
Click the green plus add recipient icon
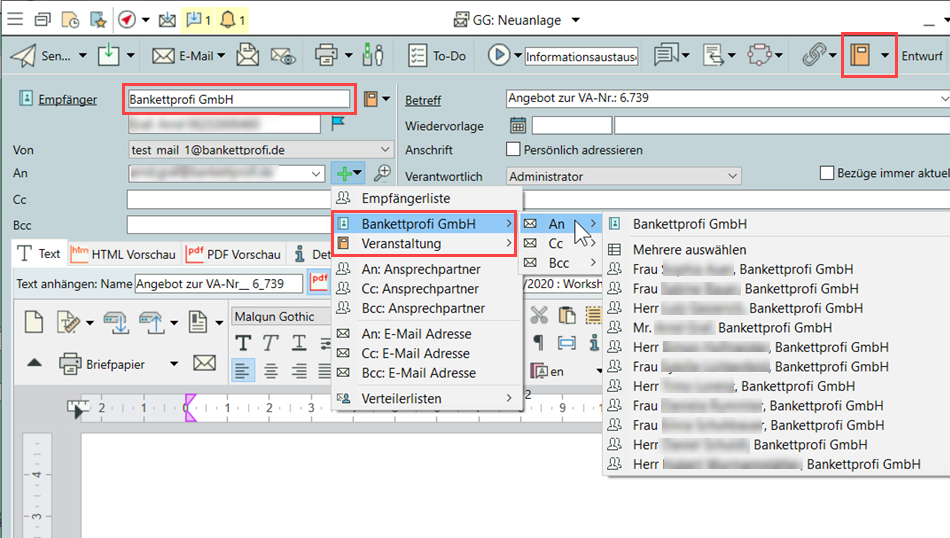pyautogui.click(x=345, y=174)
